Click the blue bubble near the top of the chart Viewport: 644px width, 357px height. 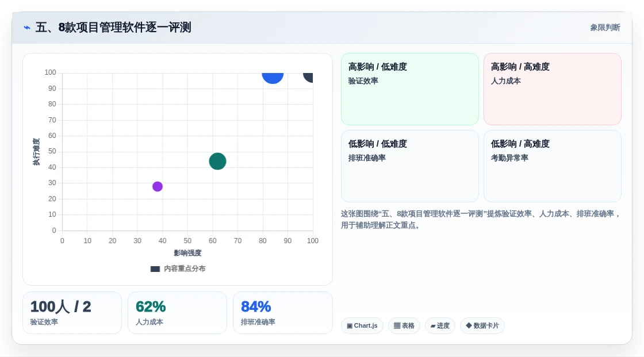273,78
